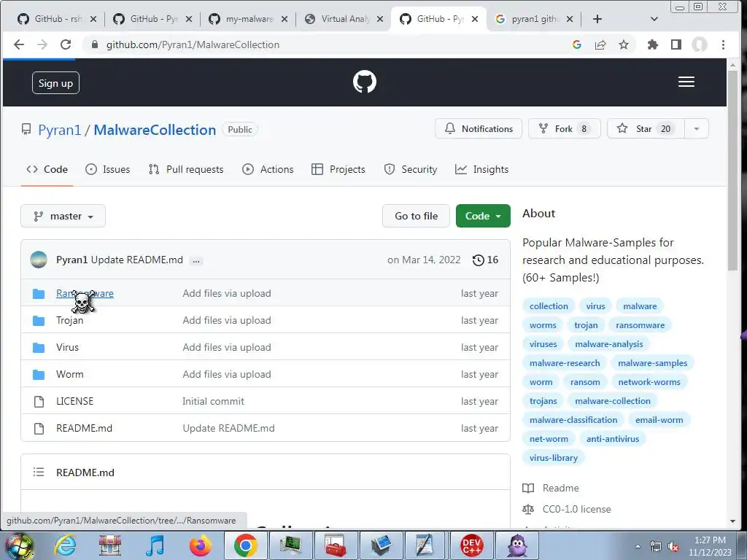747x560 pixels.
Task: Open Chrome three-dot menu
Action: pyautogui.click(x=723, y=44)
